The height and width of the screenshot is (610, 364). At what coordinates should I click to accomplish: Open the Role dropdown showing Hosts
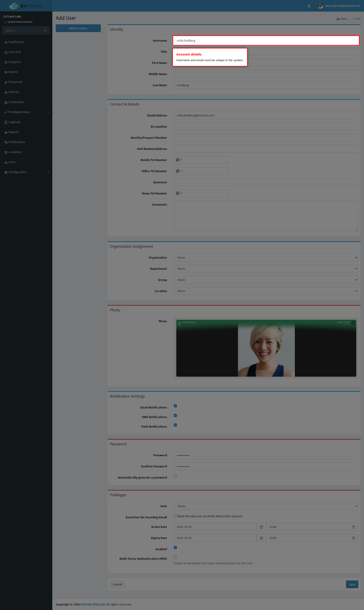pos(266,506)
